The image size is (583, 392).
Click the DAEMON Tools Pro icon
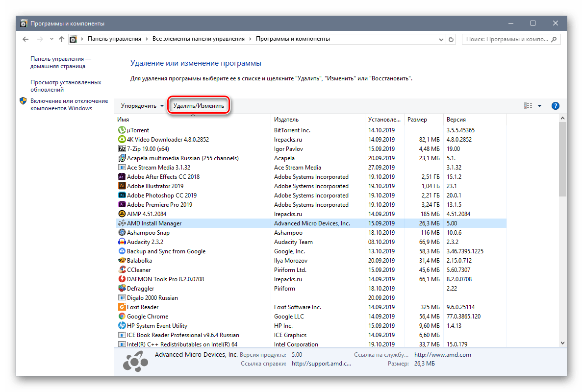pos(122,279)
